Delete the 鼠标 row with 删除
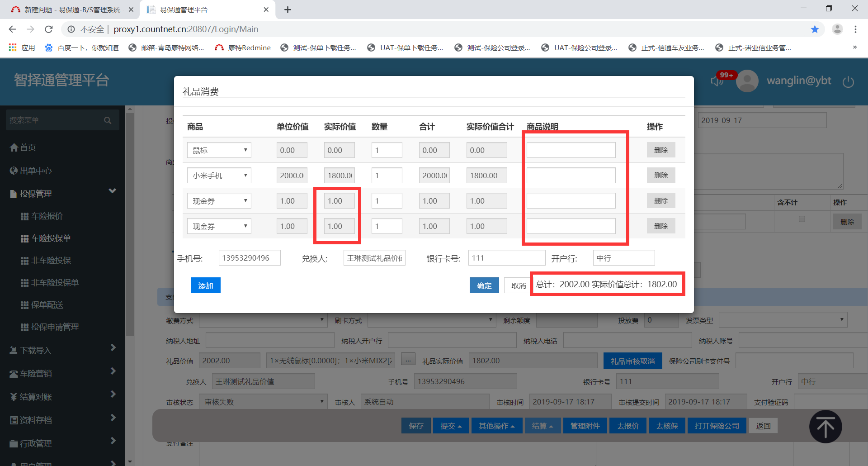The image size is (868, 466). coord(661,150)
